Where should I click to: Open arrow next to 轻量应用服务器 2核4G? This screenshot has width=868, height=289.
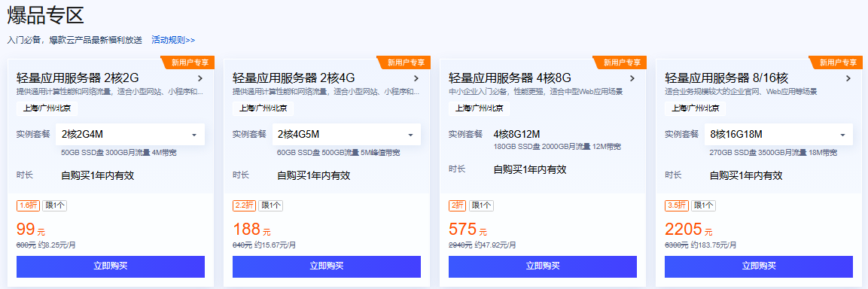click(416, 78)
